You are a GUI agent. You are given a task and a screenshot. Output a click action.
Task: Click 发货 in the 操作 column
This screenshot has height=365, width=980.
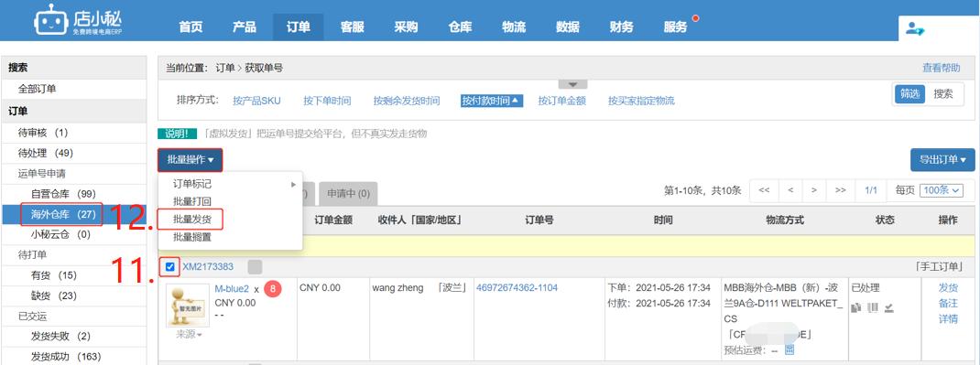pos(948,287)
